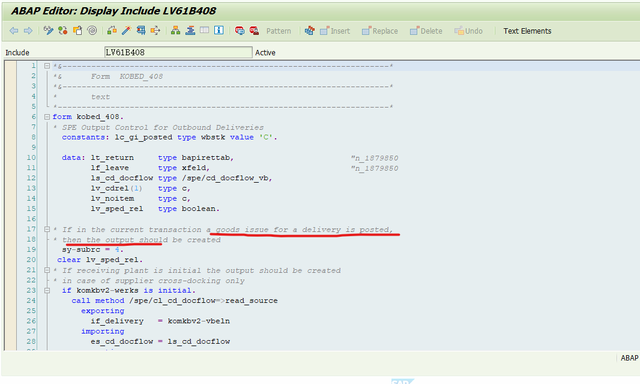Click the Enhance spiral icon
The width and height of the screenshot is (640, 384).
93,31
